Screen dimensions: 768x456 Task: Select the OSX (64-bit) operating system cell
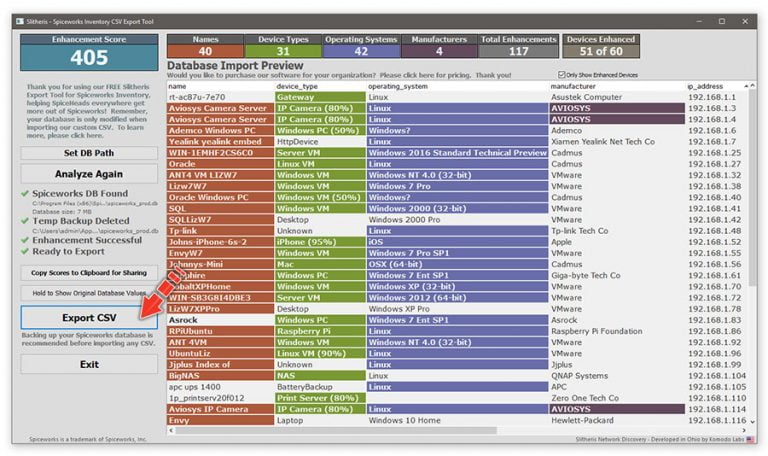pyautogui.click(x=457, y=264)
